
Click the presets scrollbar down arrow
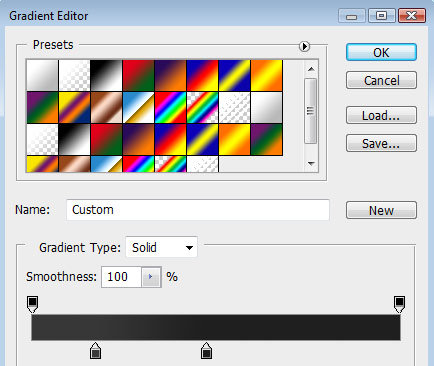[311, 163]
